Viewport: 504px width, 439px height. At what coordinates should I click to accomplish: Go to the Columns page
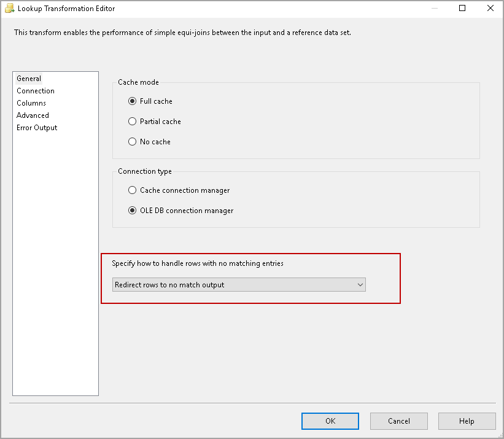pyautogui.click(x=31, y=103)
